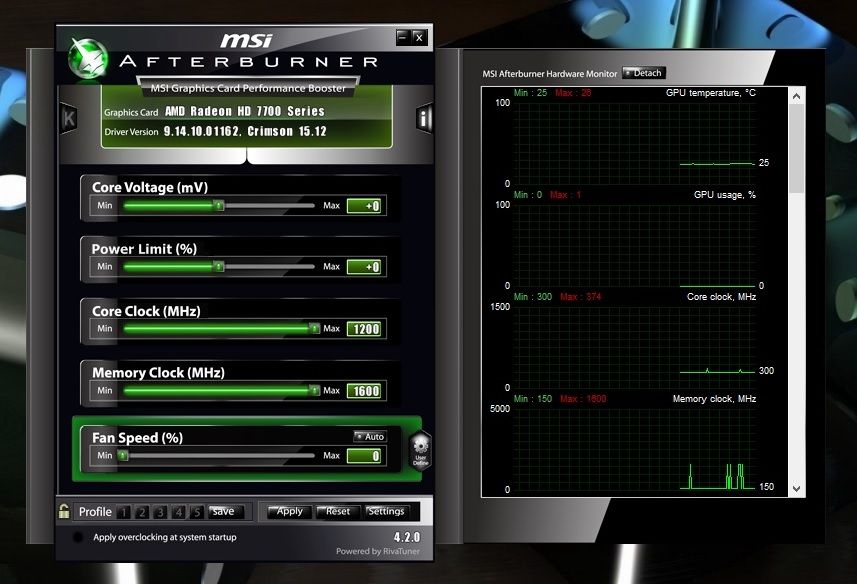
Task: Toggle the profile lock padlock icon
Action: [x=64, y=511]
